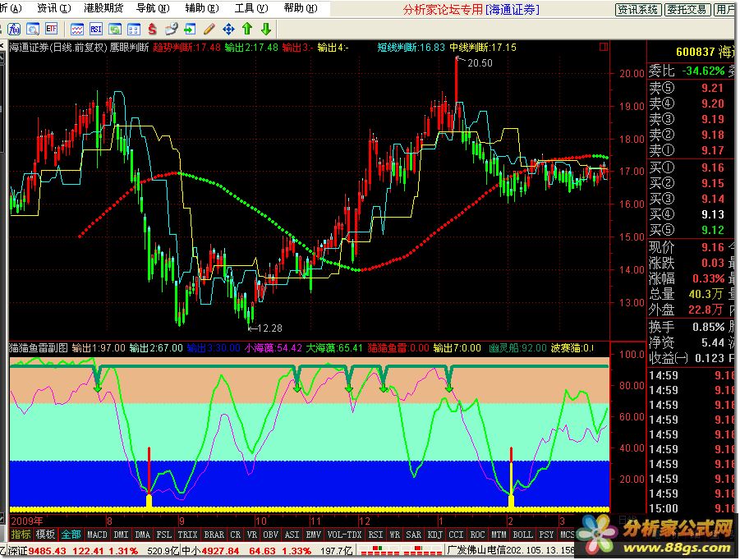Click the multi-window grid layout icon

point(134,30)
